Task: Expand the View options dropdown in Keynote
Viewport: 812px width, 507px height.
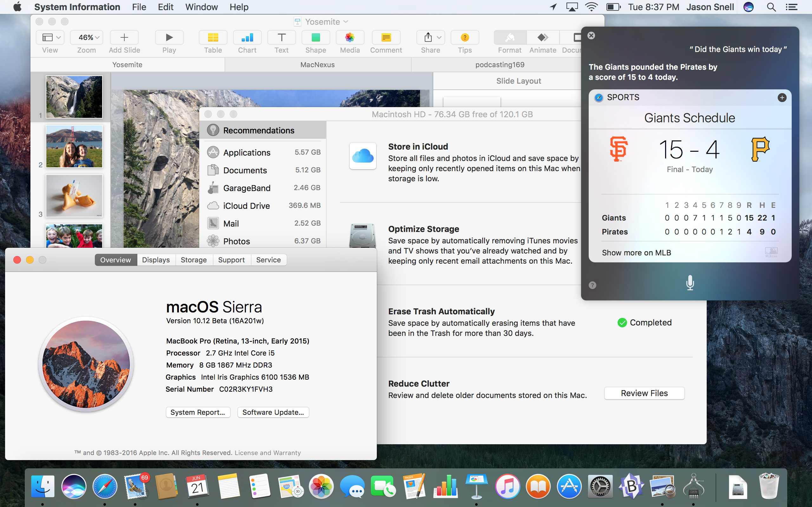Action: [x=50, y=37]
